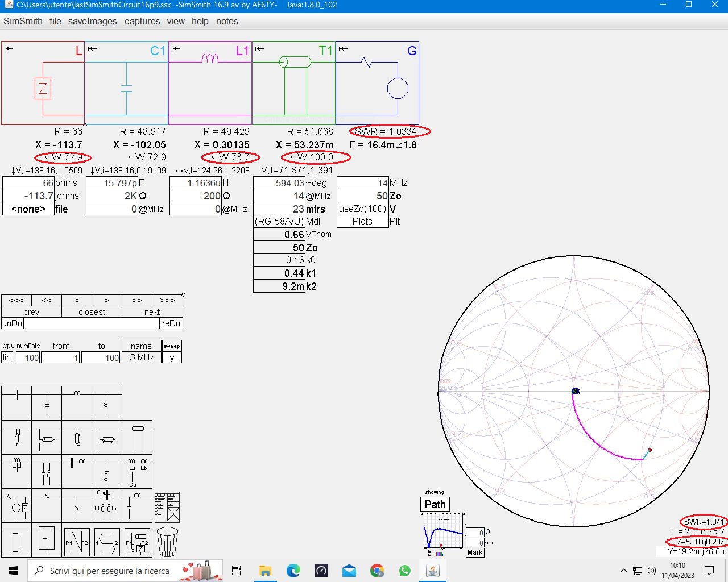Click the trash can delete icon
728x582 pixels.
(x=167, y=542)
